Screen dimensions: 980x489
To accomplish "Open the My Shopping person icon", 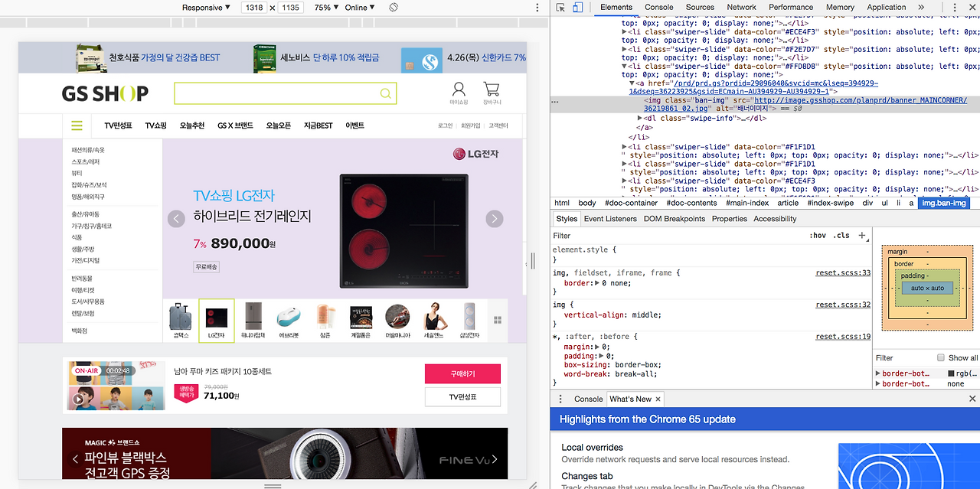I will pyautogui.click(x=459, y=90).
